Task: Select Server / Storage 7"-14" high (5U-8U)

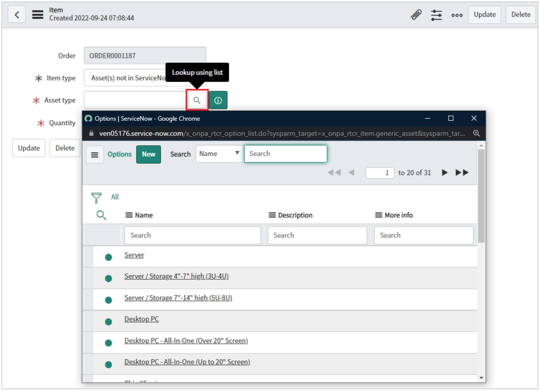Action: tap(178, 298)
